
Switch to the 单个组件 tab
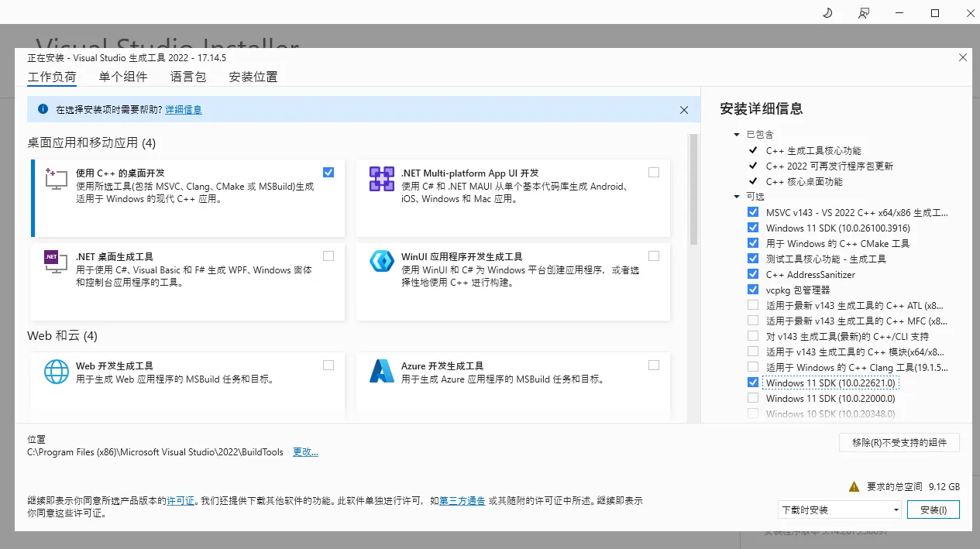tap(123, 77)
